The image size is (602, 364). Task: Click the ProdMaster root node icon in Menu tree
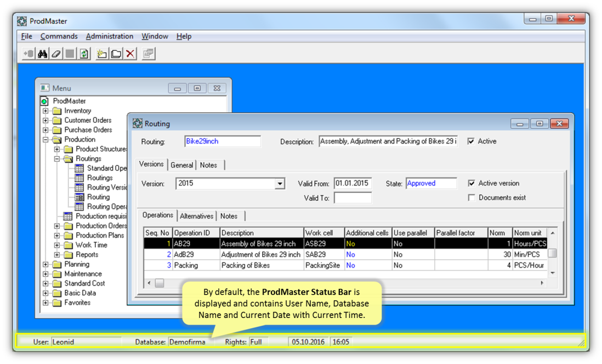(x=44, y=101)
